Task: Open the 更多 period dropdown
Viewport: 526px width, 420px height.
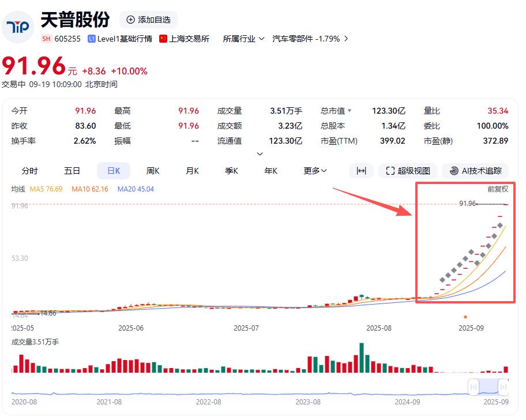Action: pyautogui.click(x=315, y=171)
